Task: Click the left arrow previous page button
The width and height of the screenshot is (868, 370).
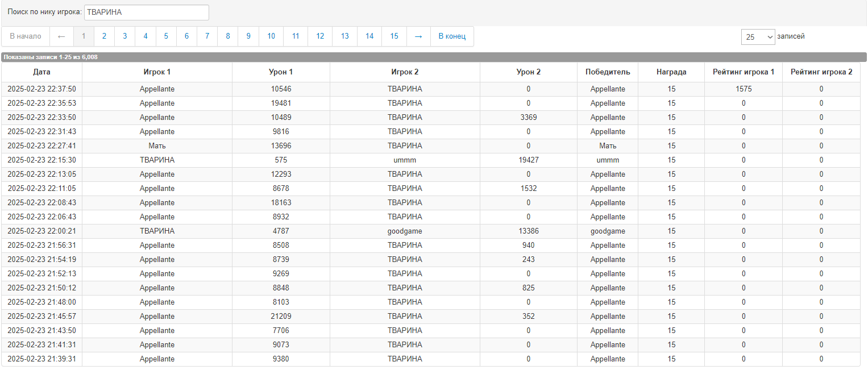Action: click(x=61, y=36)
